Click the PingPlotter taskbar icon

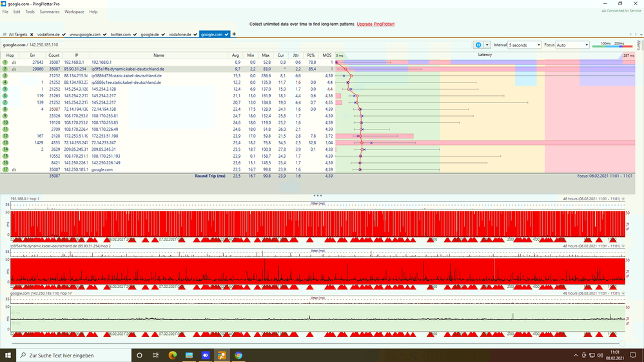(x=222, y=356)
